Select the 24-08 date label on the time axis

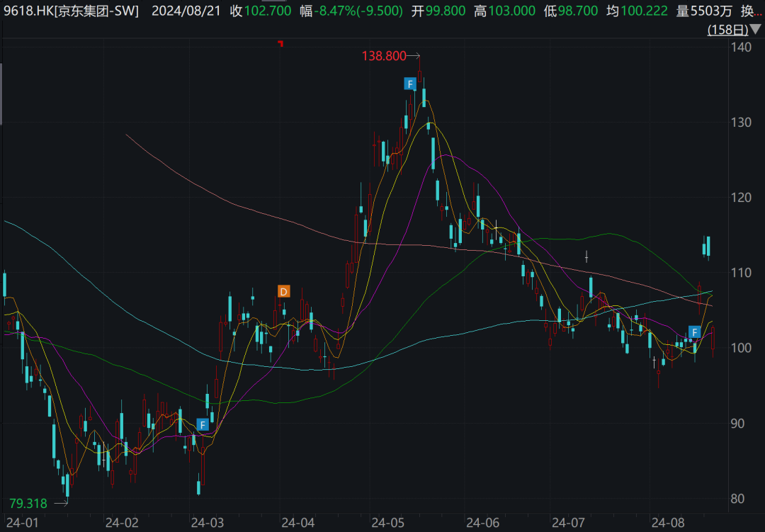tap(668, 523)
